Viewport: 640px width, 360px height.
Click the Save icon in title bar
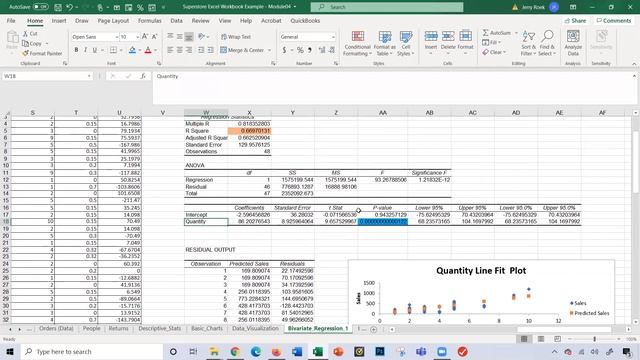(x=58, y=7)
